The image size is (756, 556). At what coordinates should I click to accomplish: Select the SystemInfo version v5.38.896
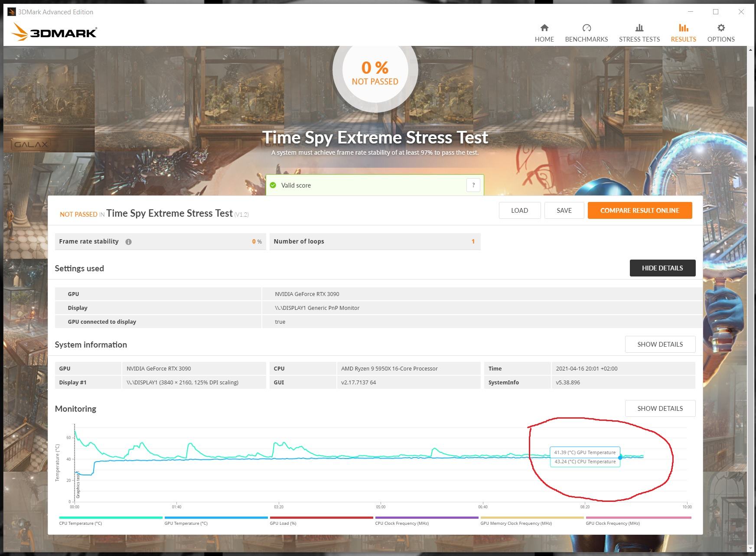[568, 382]
